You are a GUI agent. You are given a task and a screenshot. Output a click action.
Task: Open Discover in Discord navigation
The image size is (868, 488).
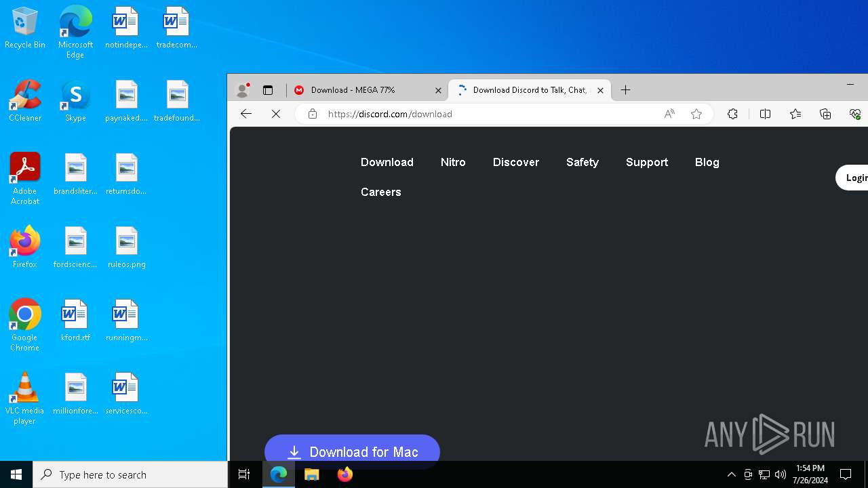click(516, 162)
